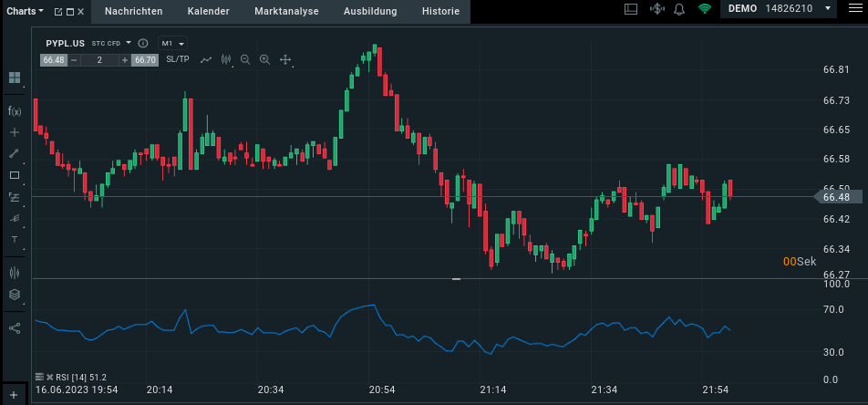Open the workspace layout icon in top bar
The width and height of the screenshot is (868, 405).
631,8
